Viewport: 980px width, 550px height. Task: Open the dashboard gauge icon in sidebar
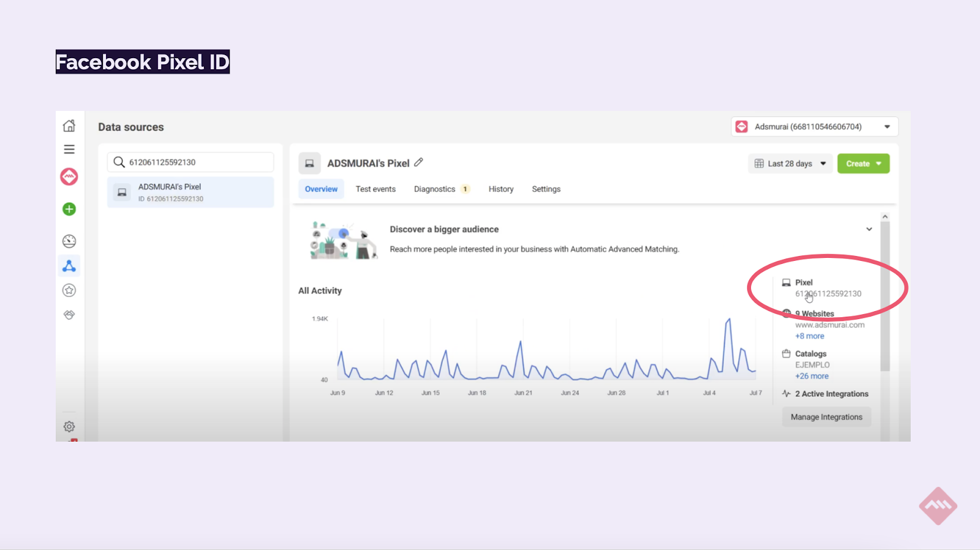coord(69,241)
